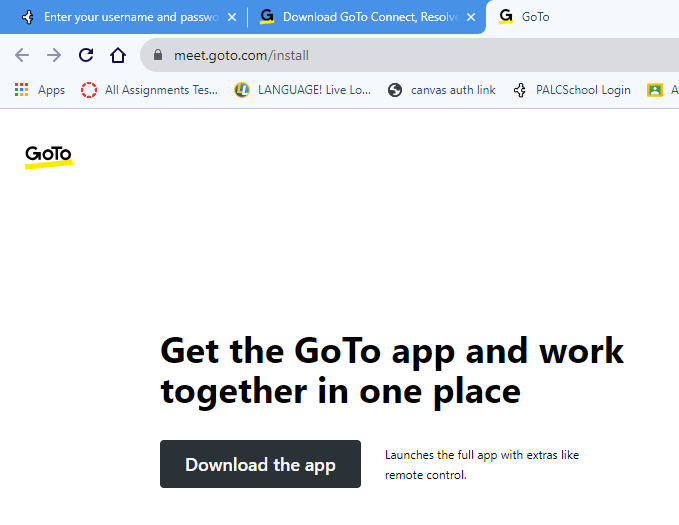Select the active GoTo tab
The image size is (679, 525).
(x=580, y=17)
